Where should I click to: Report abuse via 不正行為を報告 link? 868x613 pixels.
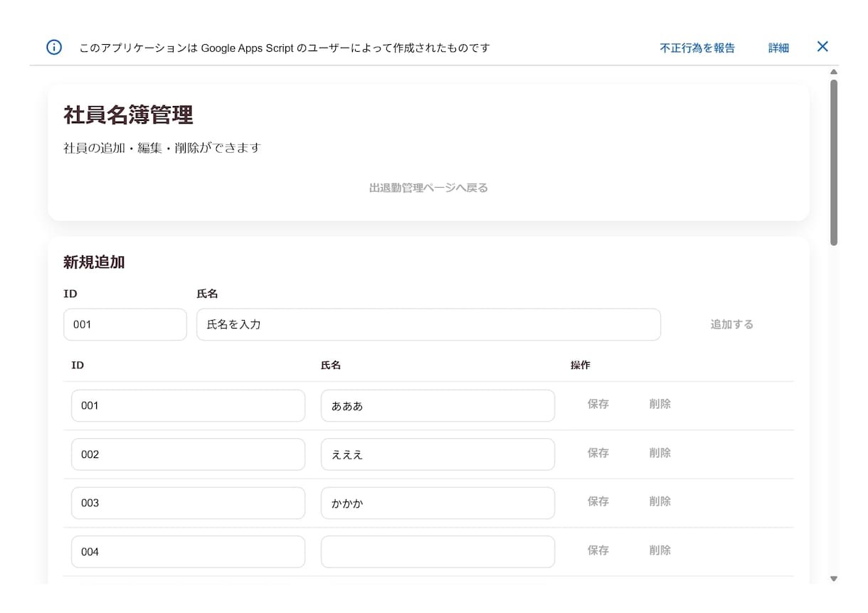point(697,48)
